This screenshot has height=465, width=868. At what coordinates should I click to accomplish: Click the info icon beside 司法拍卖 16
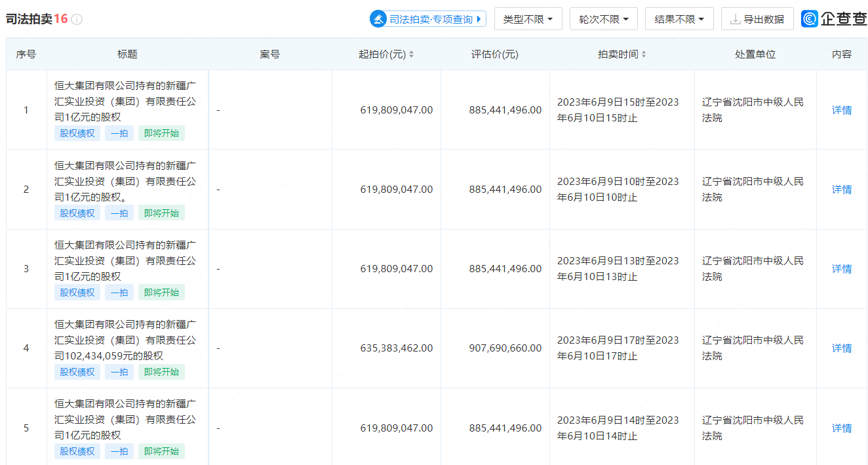click(x=77, y=19)
